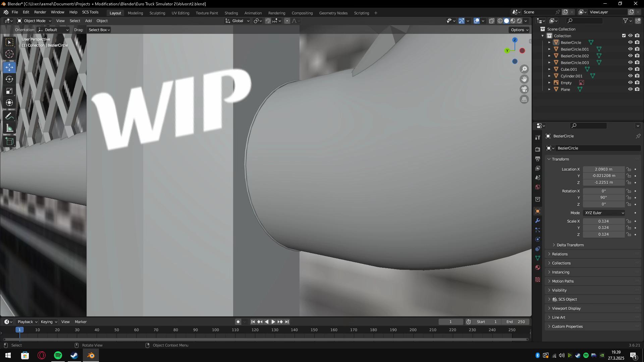
Task: Uncheck the Collection exclude checkbox
Action: [x=624, y=36]
